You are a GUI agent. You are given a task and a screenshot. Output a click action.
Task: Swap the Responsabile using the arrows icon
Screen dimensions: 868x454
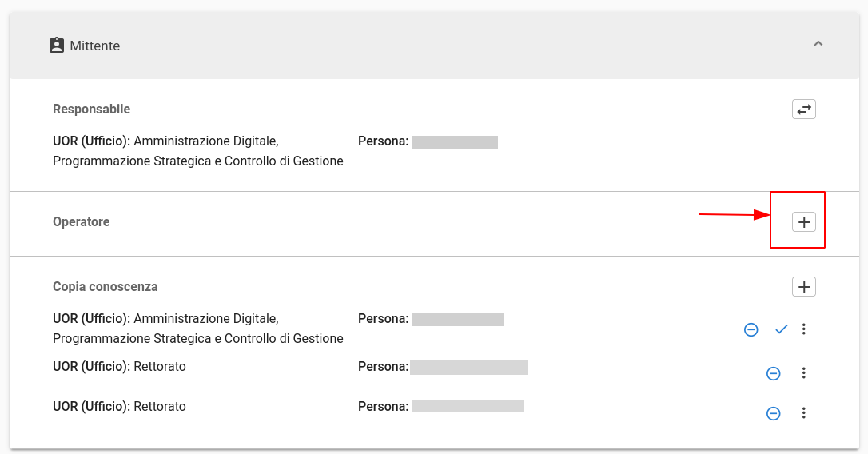coord(804,110)
